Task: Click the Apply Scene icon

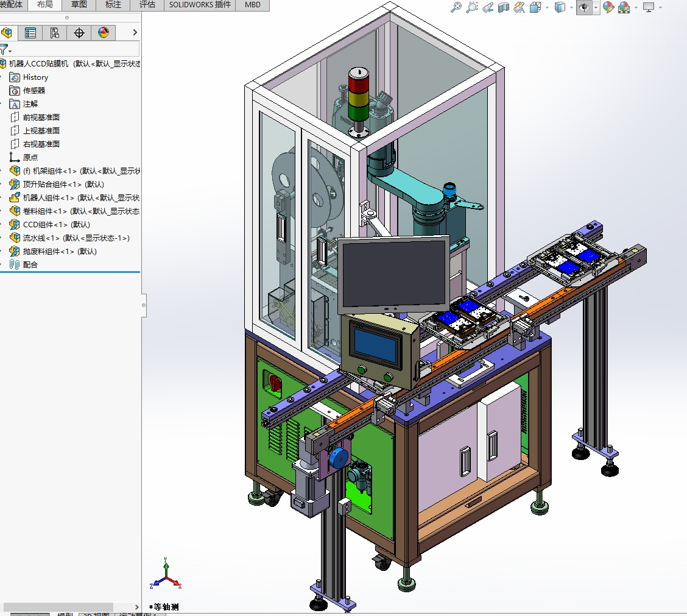Action: (624, 7)
